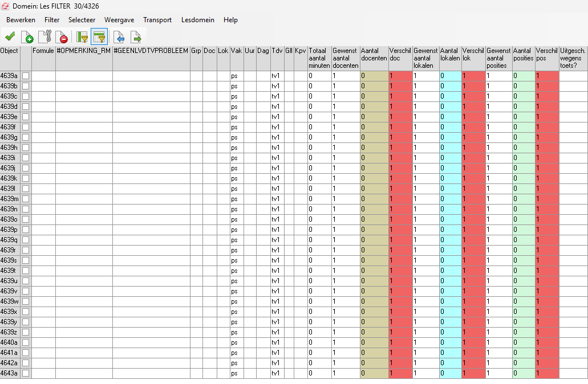The width and height of the screenshot is (588, 384).
Task: Click the #OPMERKING_RM column header
Action: coord(83,51)
